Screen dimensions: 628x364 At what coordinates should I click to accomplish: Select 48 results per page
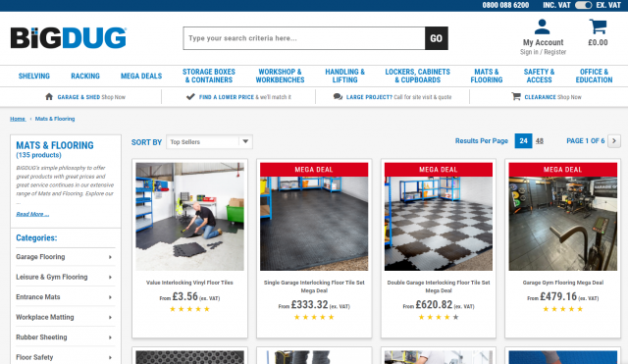[540, 141]
